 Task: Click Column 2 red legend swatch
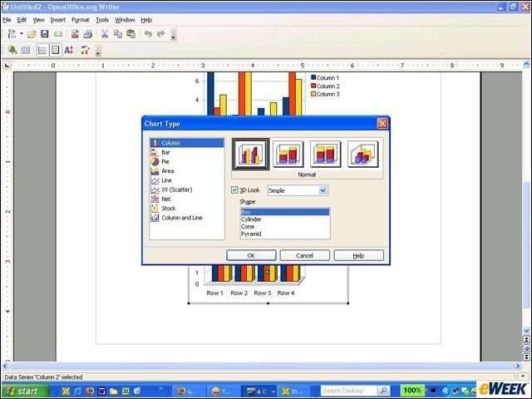pos(313,86)
